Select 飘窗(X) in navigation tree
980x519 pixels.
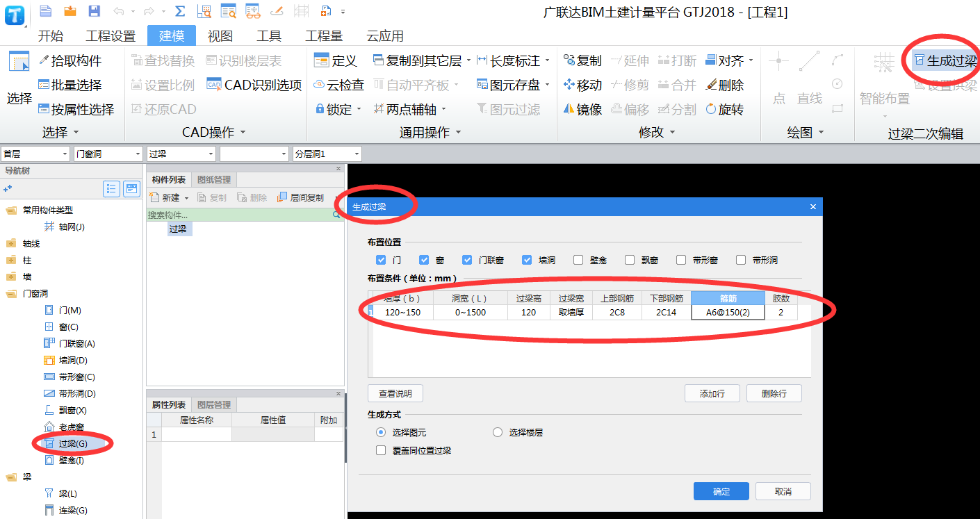(66, 410)
